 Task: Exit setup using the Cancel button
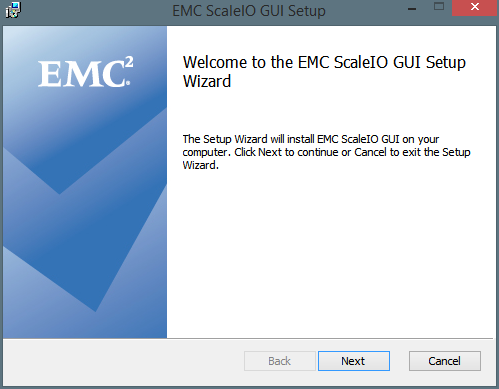coord(445,361)
